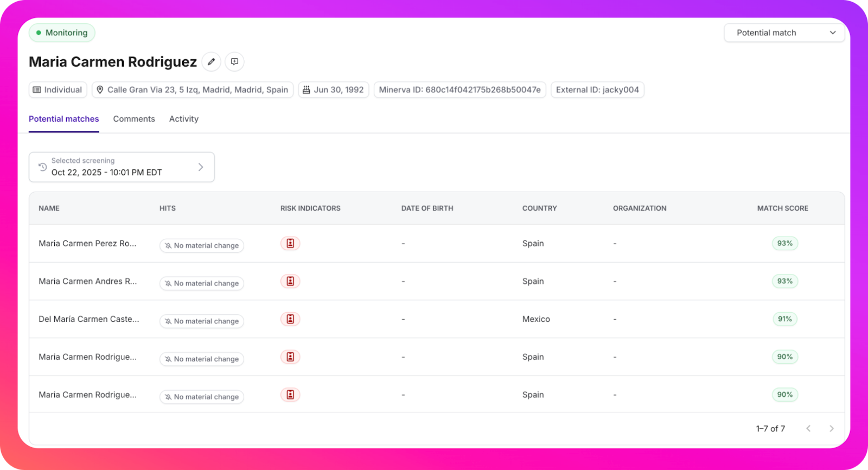This screenshot has width=868, height=470.
Task: Click the Monitoring status badge
Action: tap(62, 33)
